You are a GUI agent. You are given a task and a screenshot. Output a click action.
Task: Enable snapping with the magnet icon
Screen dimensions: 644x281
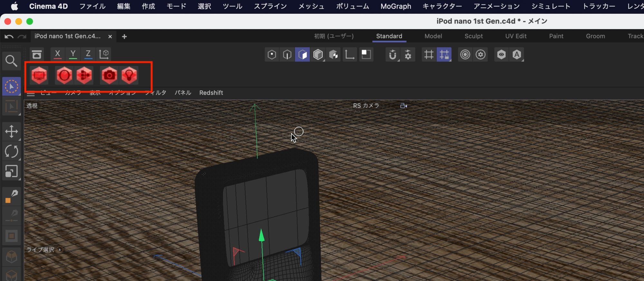pos(392,55)
